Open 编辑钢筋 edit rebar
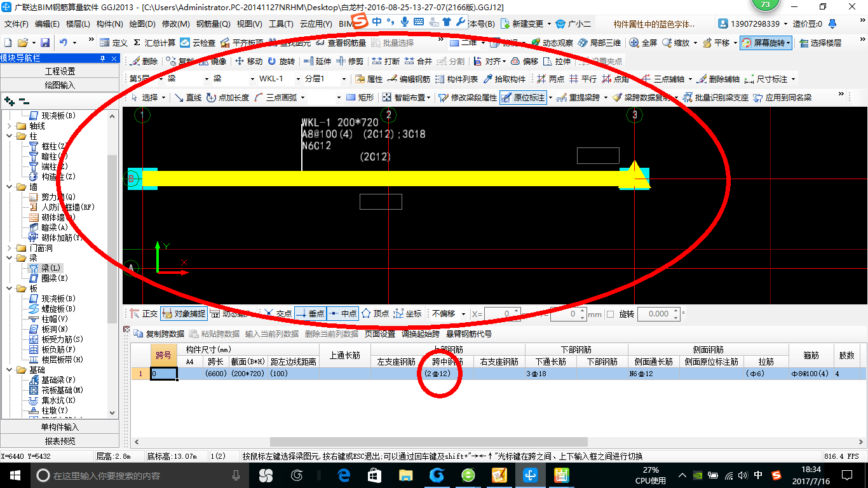 [409, 79]
